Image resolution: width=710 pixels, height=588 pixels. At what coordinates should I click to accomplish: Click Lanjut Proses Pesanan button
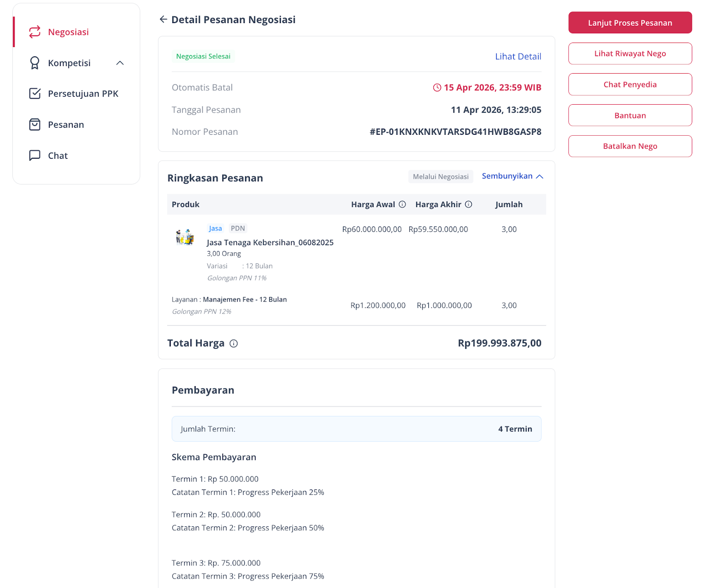click(630, 23)
